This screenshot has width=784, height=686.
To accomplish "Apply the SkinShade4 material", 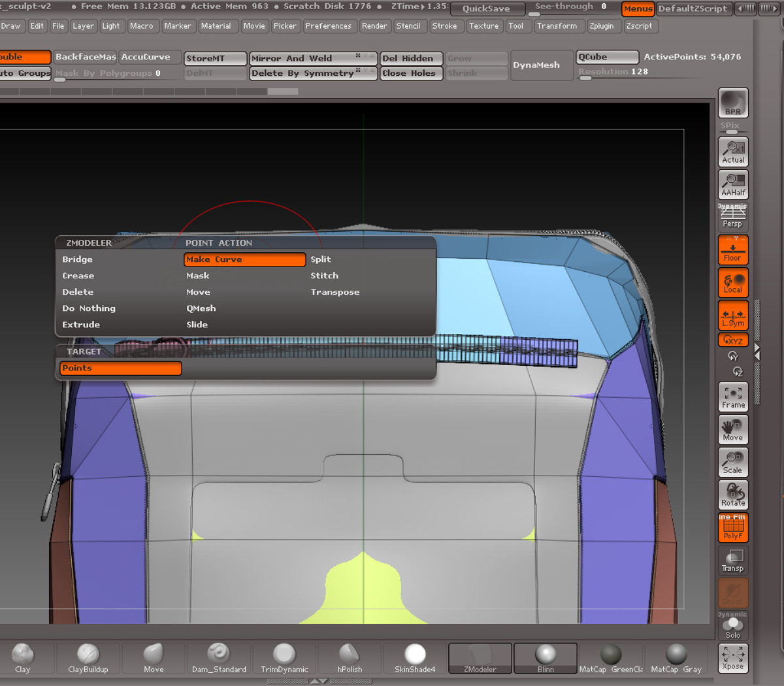I will 415,658.
